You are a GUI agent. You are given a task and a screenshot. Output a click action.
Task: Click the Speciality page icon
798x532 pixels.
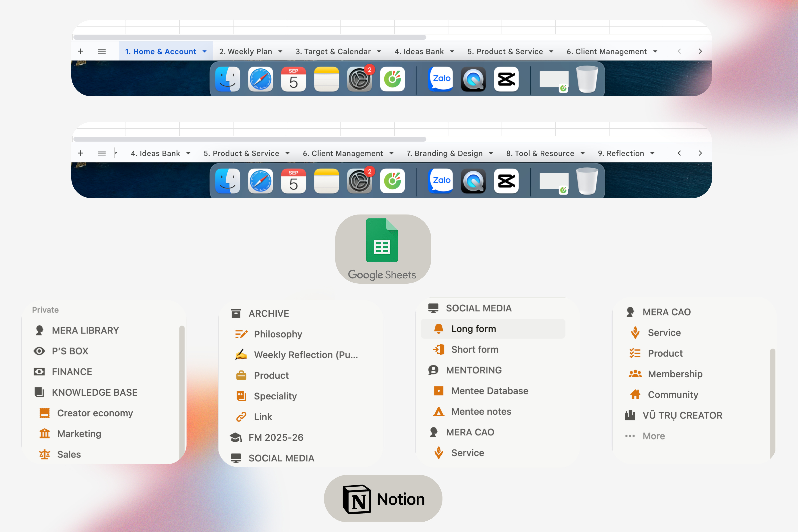241,396
